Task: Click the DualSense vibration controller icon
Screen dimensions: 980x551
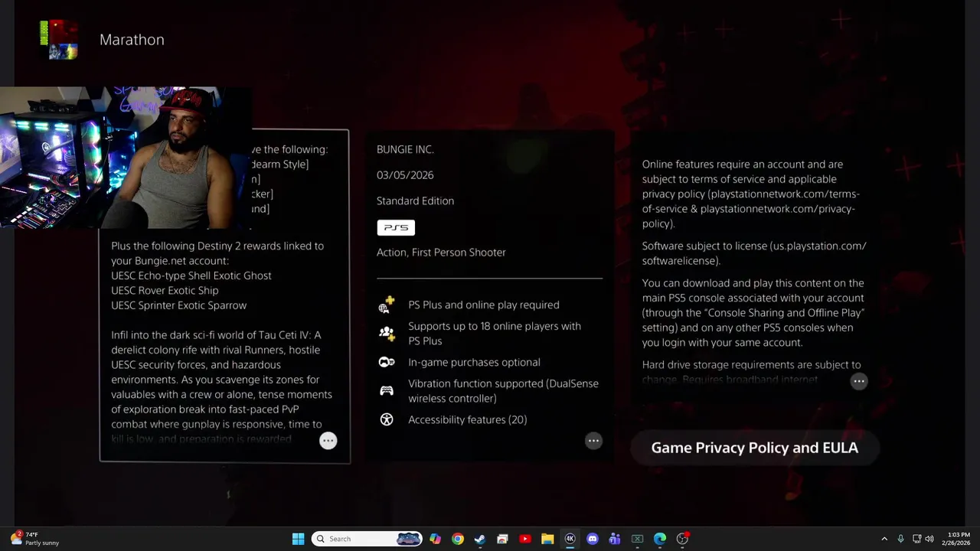Action: [x=387, y=390]
